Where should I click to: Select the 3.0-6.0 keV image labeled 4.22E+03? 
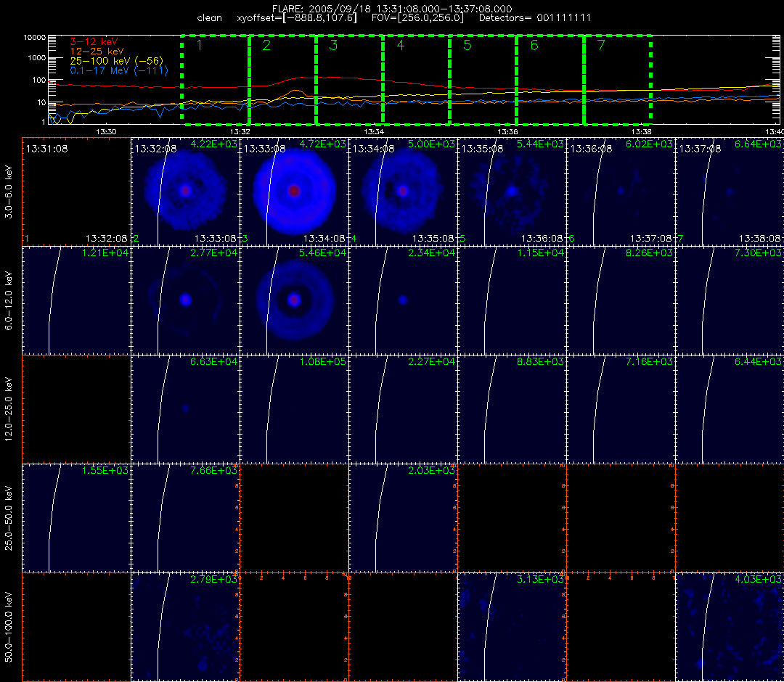[x=186, y=192]
